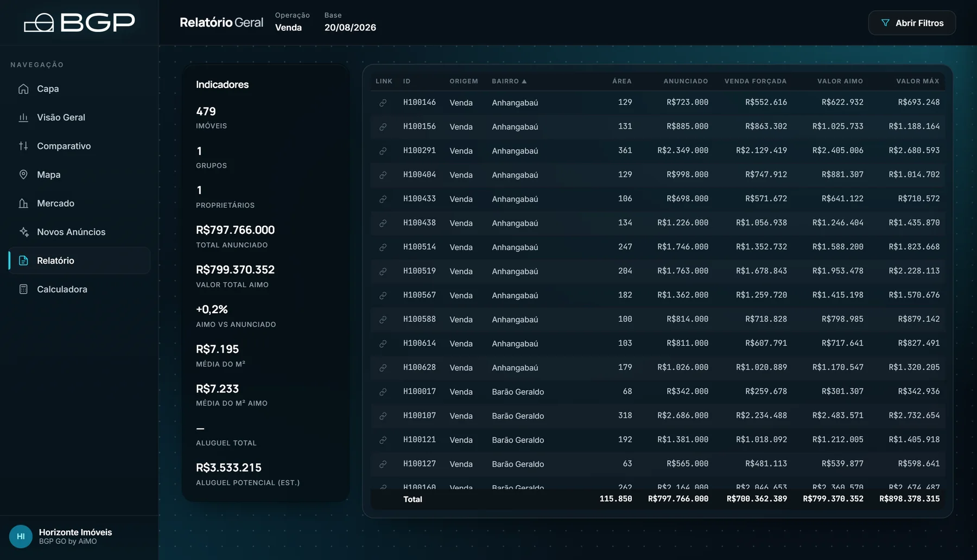Screen dimensions: 977x560
Task: Open link icon for H100404 row
Action: 383,175
